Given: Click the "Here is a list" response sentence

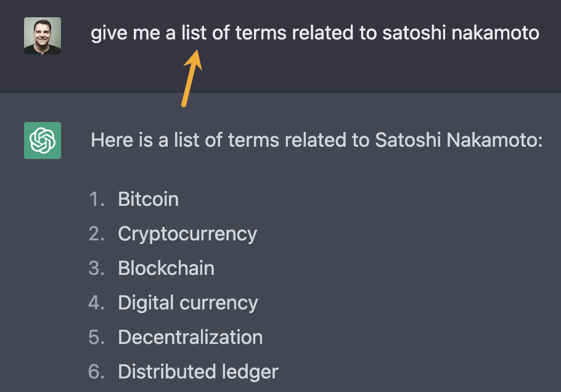Looking at the screenshot, I should [316, 141].
